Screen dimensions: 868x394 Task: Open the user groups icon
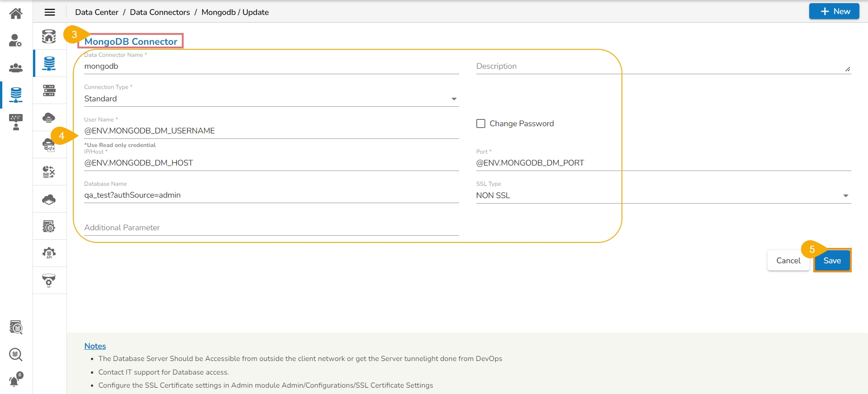(16, 68)
